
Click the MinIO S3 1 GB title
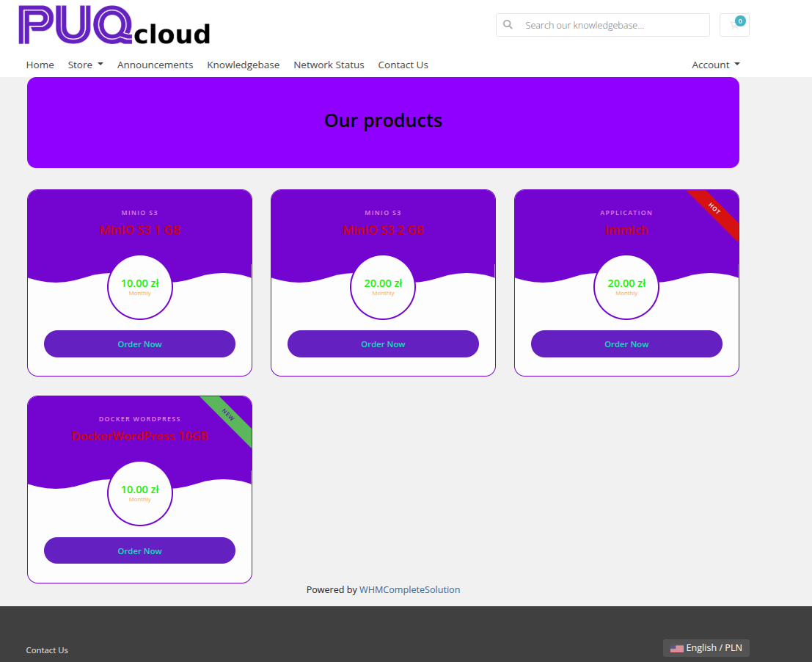point(140,230)
